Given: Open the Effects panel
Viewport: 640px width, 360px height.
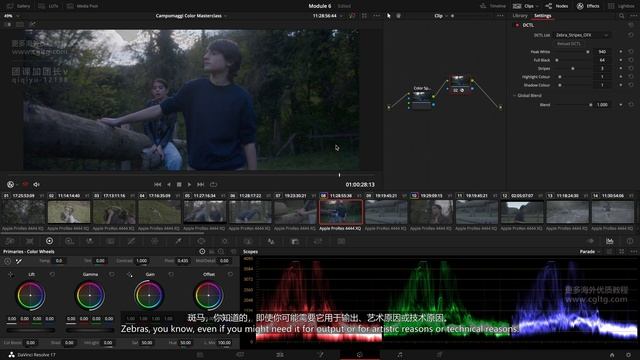Looking at the screenshot, I should point(588,6).
